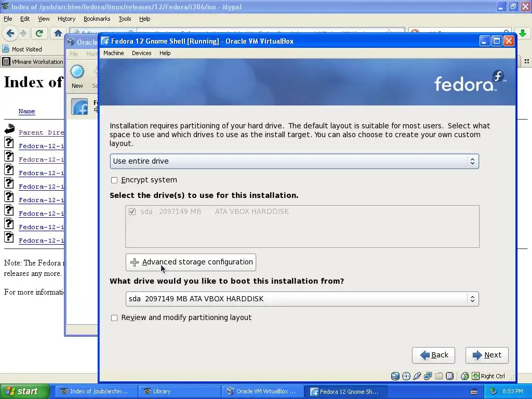Click the Parent Directory folder-back icon

tap(9, 129)
